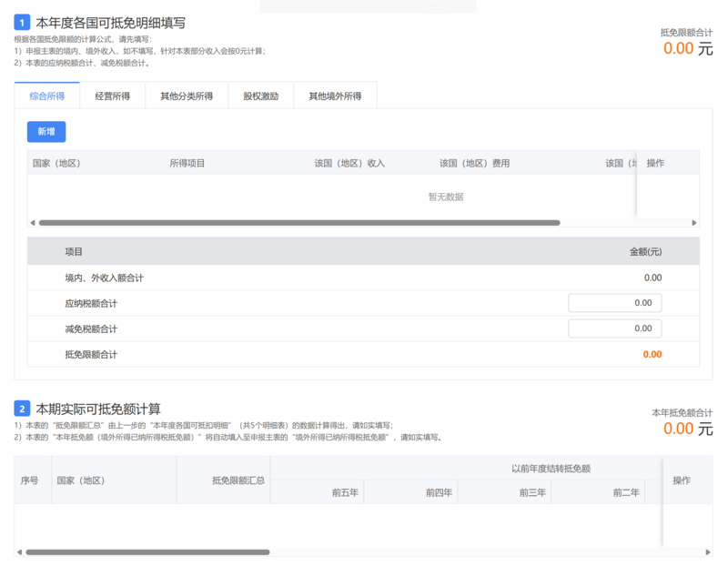Viewport: 728px width, 566px height.
Task: Switch to the 经营所得 tab
Action: coord(112,96)
